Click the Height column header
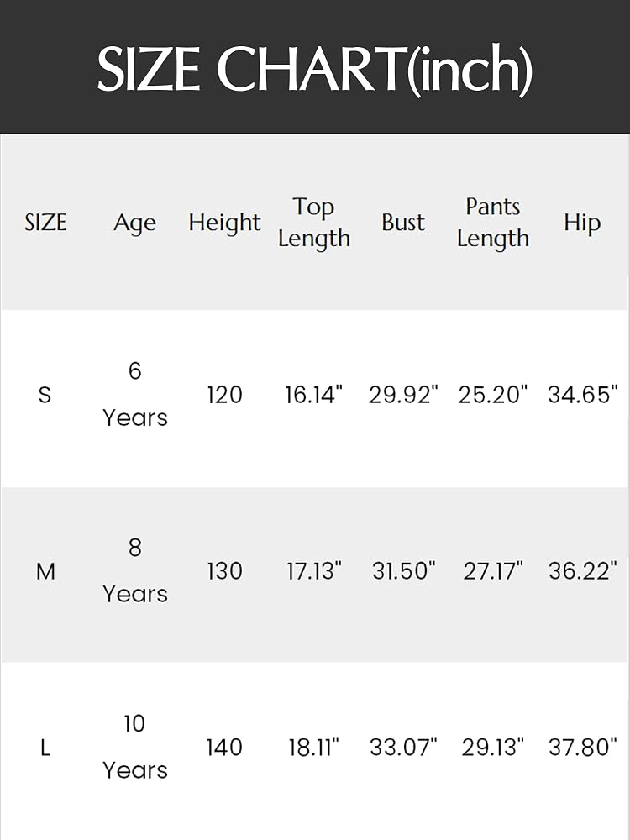Screen dimensions: 630x840 coord(224,223)
